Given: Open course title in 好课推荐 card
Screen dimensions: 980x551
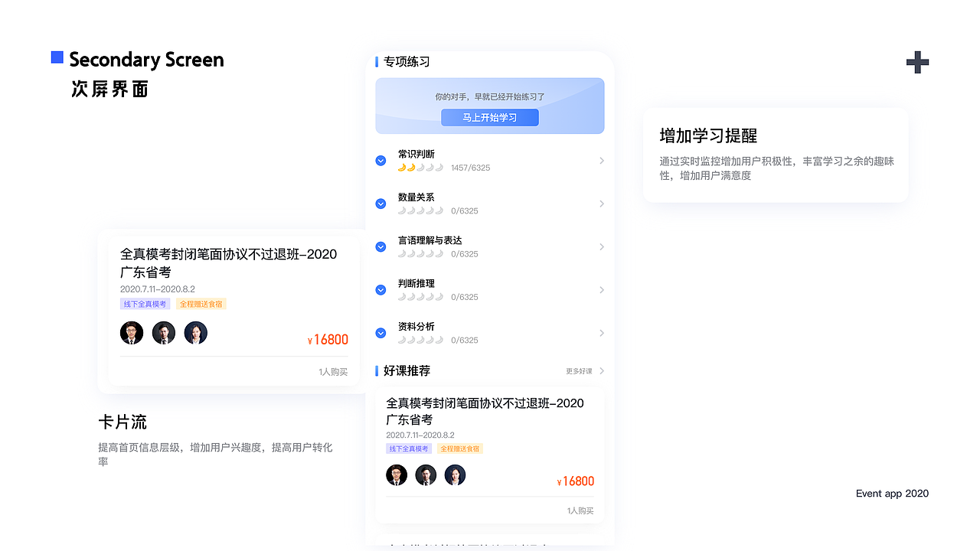Looking at the screenshot, I should click(x=485, y=412).
